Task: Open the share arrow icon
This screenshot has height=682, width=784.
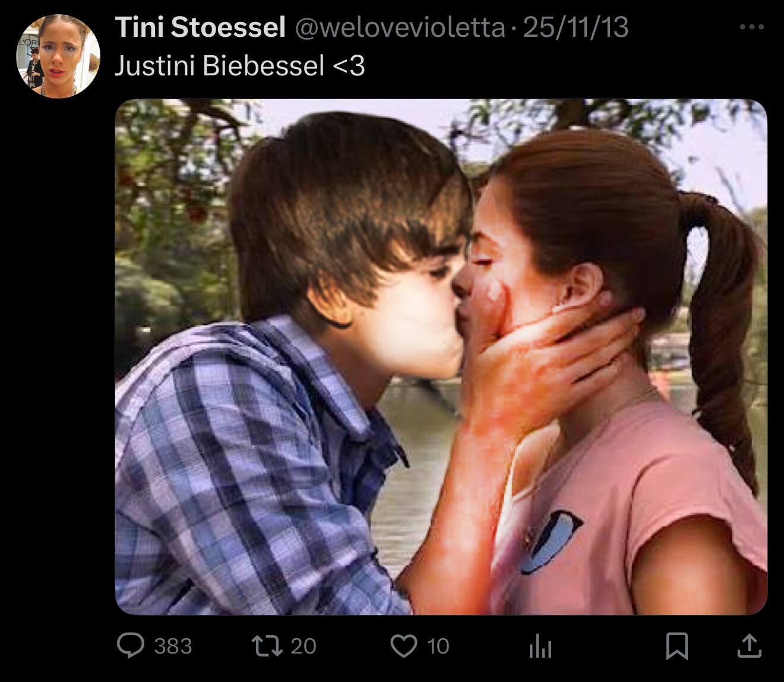Action: (x=749, y=646)
